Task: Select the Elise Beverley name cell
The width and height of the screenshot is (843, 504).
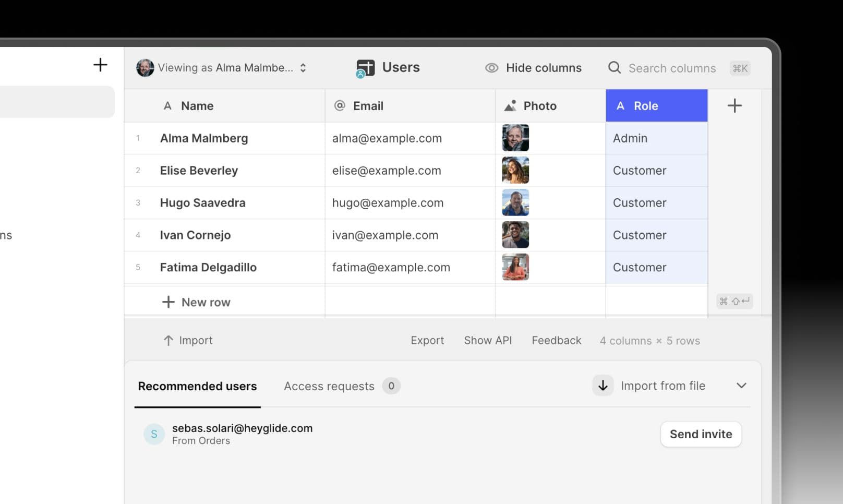Action: click(x=237, y=171)
